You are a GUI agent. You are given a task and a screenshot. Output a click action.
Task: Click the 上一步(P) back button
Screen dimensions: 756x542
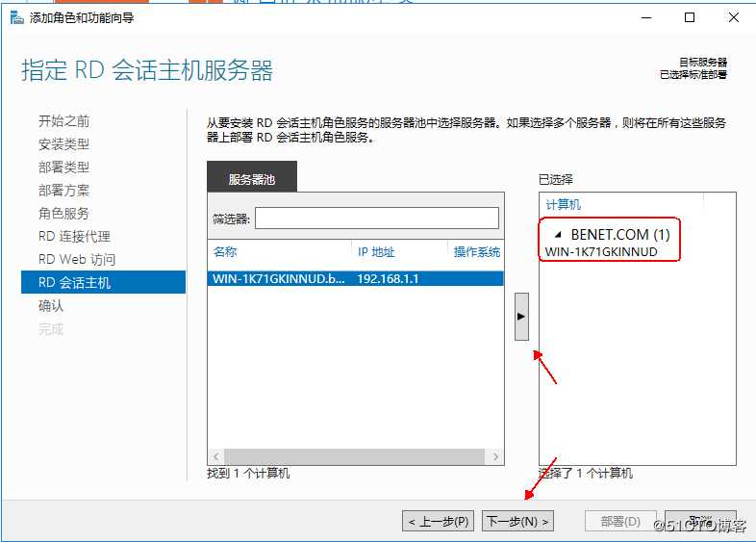(x=439, y=521)
